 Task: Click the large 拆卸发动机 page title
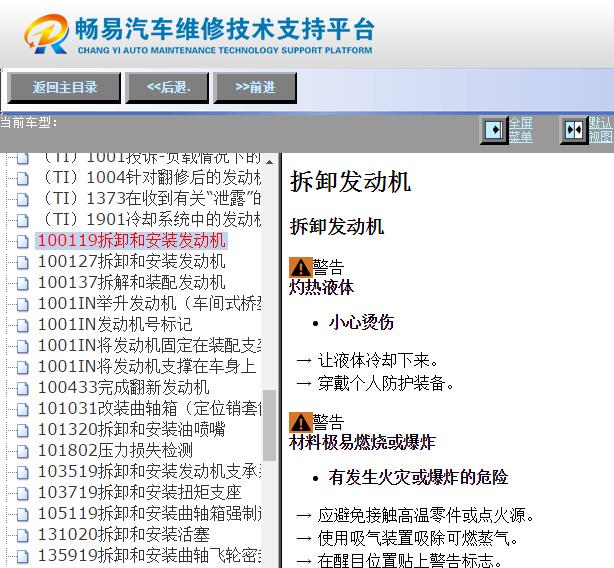click(x=350, y=181)
